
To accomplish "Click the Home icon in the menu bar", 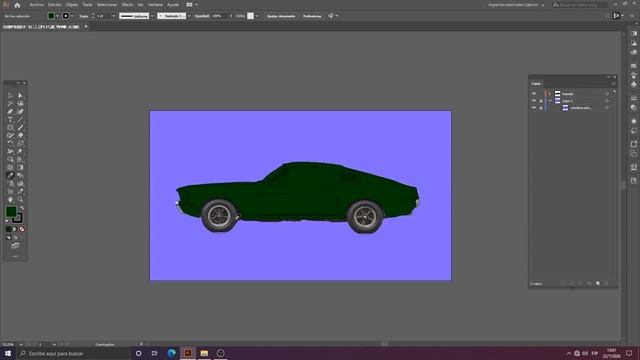I will (x=17, y=5).
